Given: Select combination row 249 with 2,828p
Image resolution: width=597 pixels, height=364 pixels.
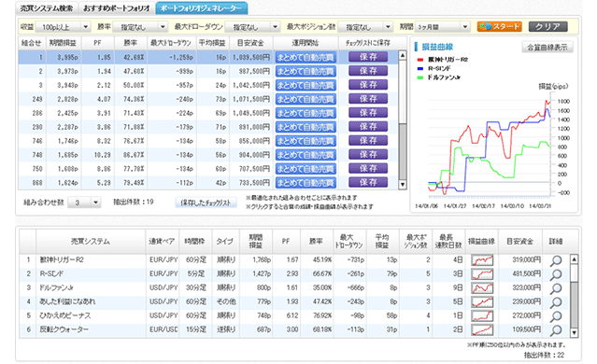Looking at the screenshot, I should [208, 99].
